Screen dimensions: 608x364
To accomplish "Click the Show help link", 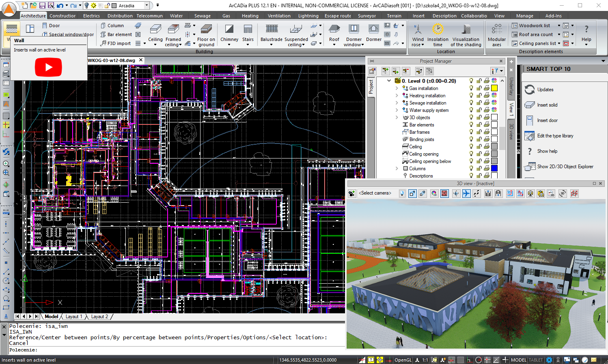I will point(548,151).
